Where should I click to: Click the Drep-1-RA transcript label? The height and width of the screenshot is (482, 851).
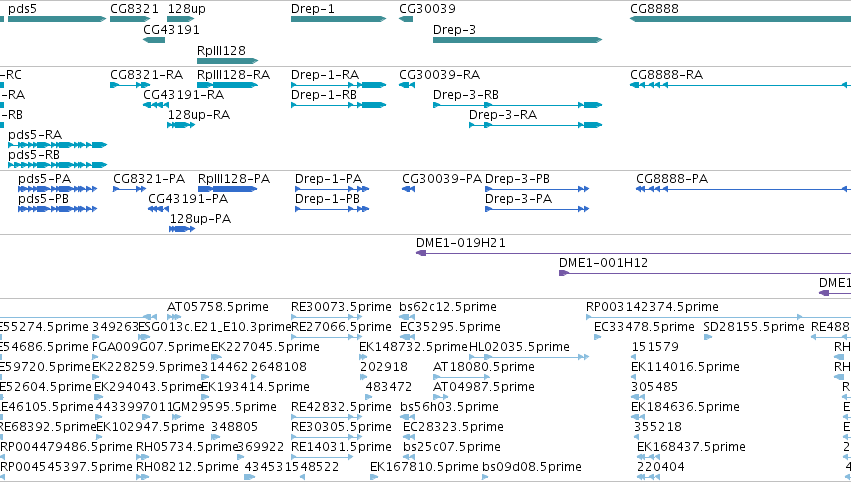pyautogui.click(x=325, y=74)
